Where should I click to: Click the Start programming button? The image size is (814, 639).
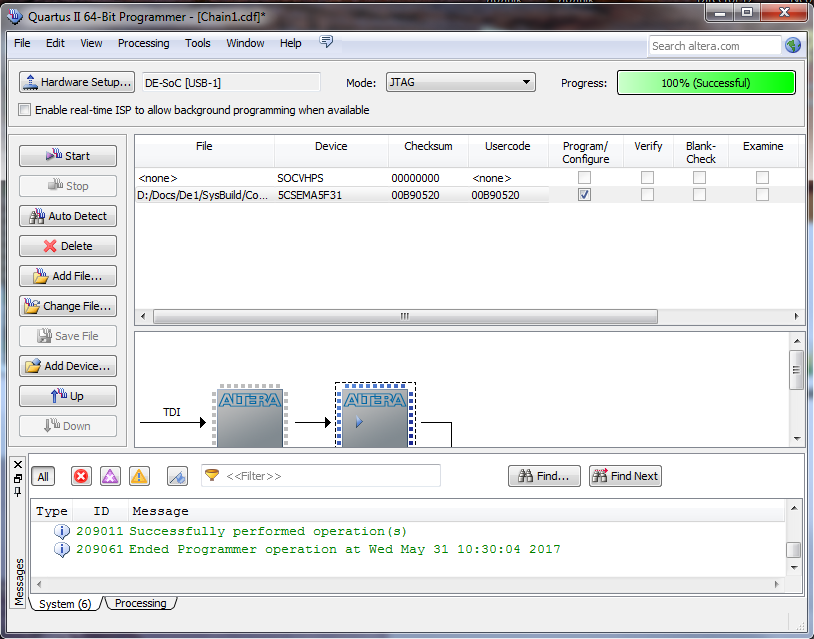point(68,156)
